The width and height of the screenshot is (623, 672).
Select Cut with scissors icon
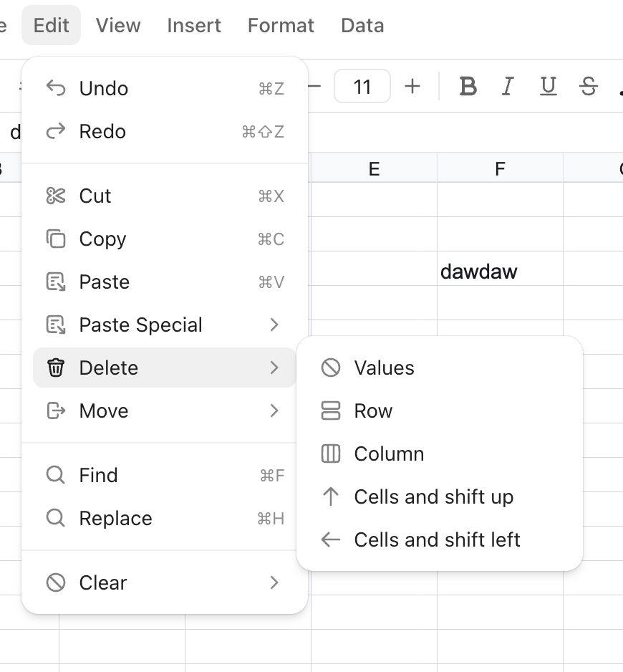(165, 196)
